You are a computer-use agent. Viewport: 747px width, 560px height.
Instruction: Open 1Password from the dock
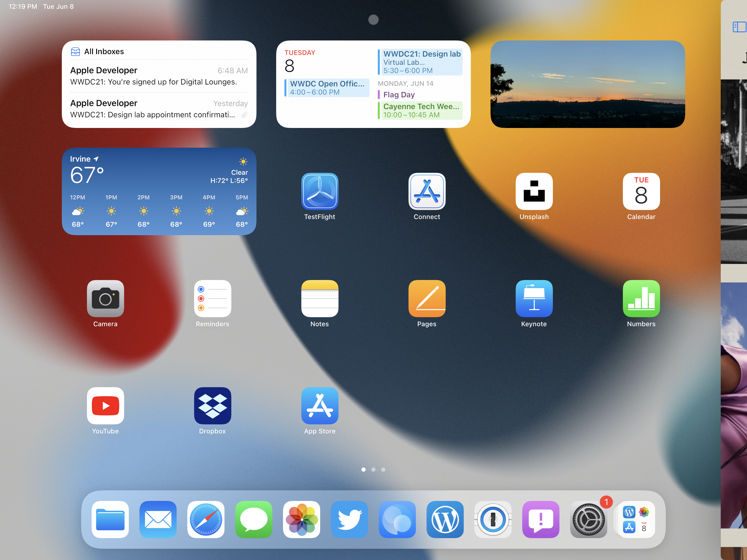(493, 519)
